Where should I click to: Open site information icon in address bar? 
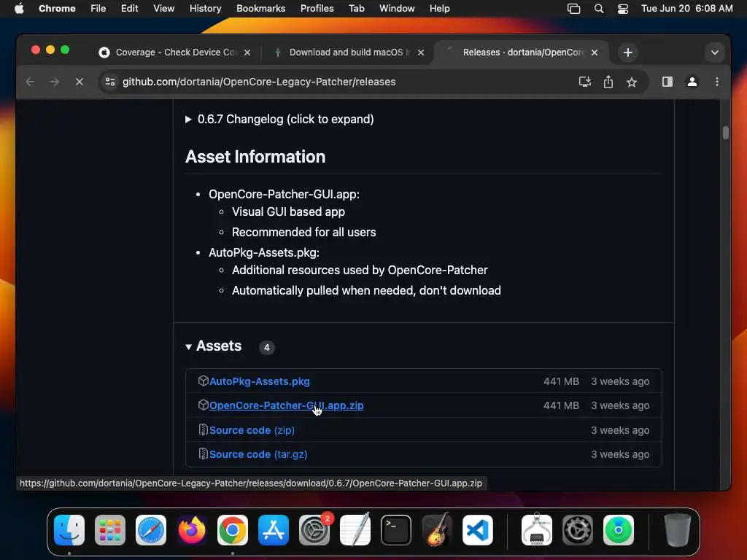(110, 82)
